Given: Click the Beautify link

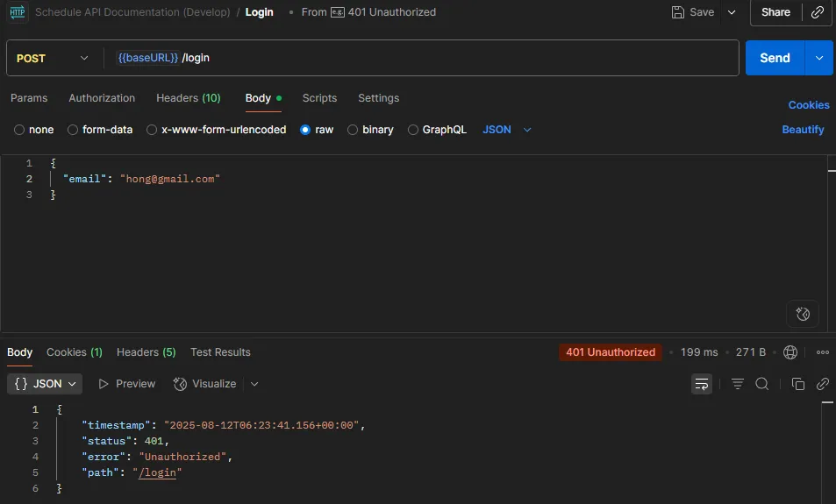Looking at the screenshot, I should 803,130.
